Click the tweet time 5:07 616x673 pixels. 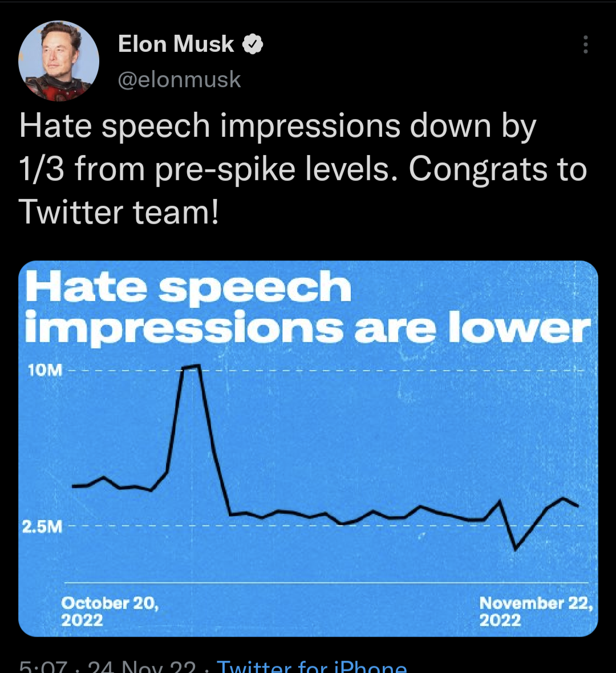tap(43, 667)
